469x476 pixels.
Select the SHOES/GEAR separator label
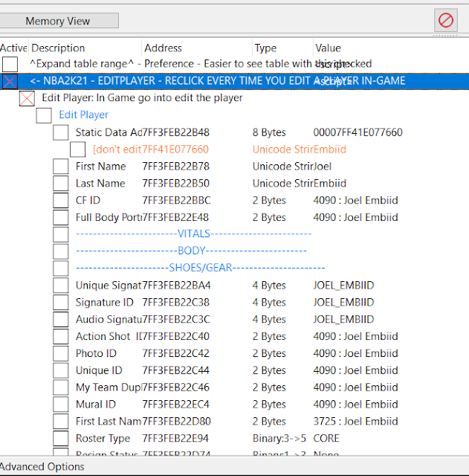(200, 268)
